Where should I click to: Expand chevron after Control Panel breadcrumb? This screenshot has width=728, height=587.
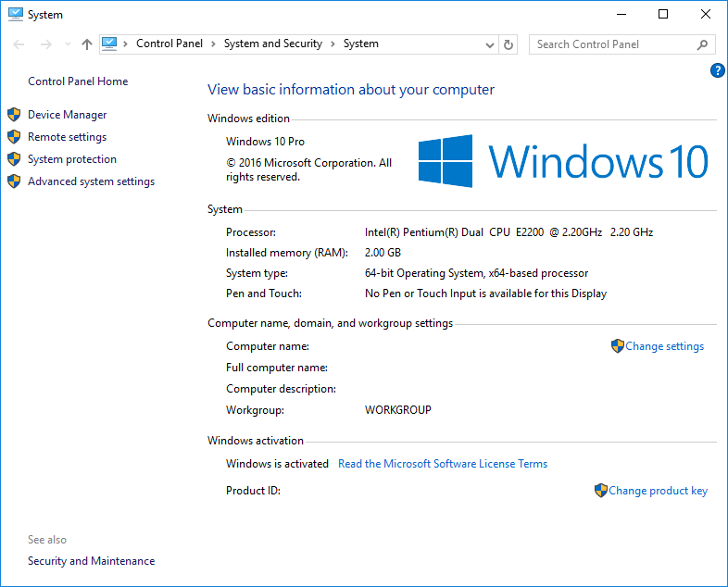[213, 44]
